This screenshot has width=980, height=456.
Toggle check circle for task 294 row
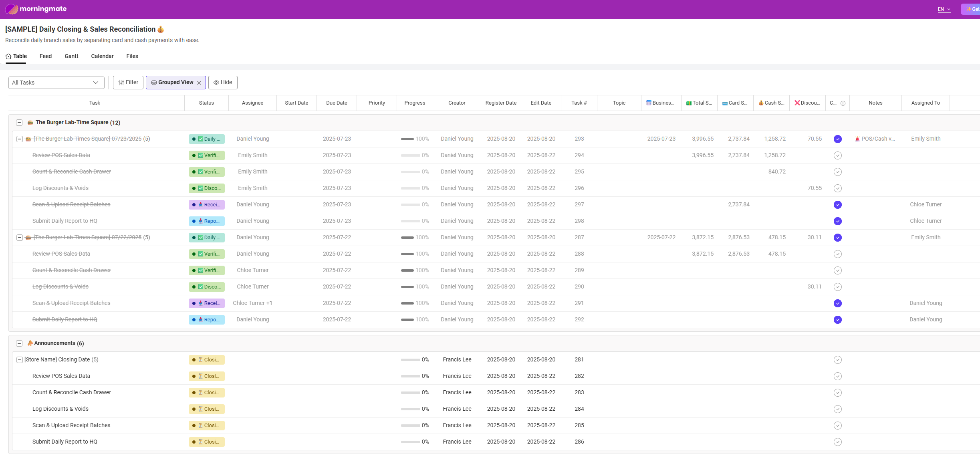point(837,155)
